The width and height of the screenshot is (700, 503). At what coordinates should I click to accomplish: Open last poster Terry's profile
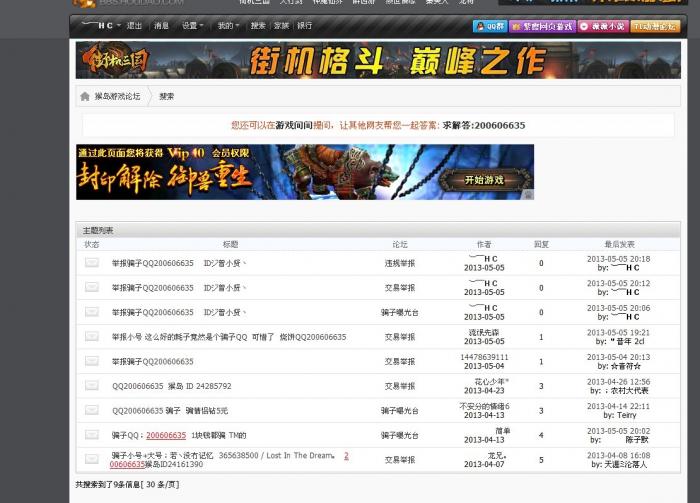click(626, 415)
